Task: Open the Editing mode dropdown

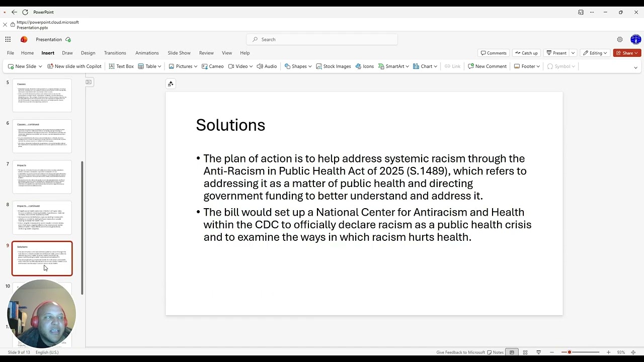Action: pos(594,53)
